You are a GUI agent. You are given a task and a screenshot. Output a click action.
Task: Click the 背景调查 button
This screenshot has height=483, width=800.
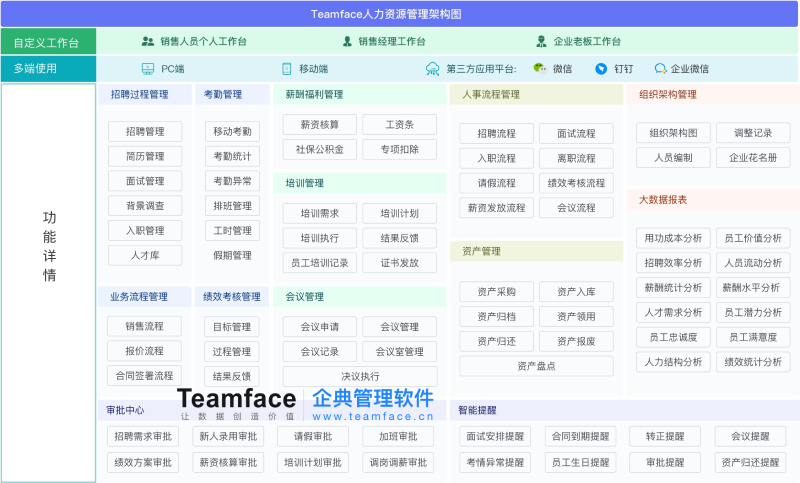pyautogui.click(x=145, y=206)
